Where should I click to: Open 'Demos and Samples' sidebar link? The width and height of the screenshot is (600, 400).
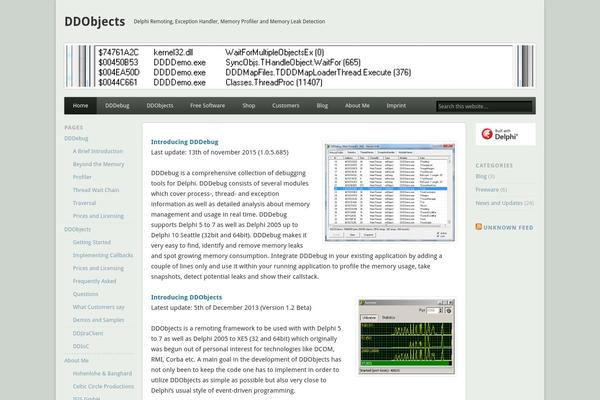point(98,320)
